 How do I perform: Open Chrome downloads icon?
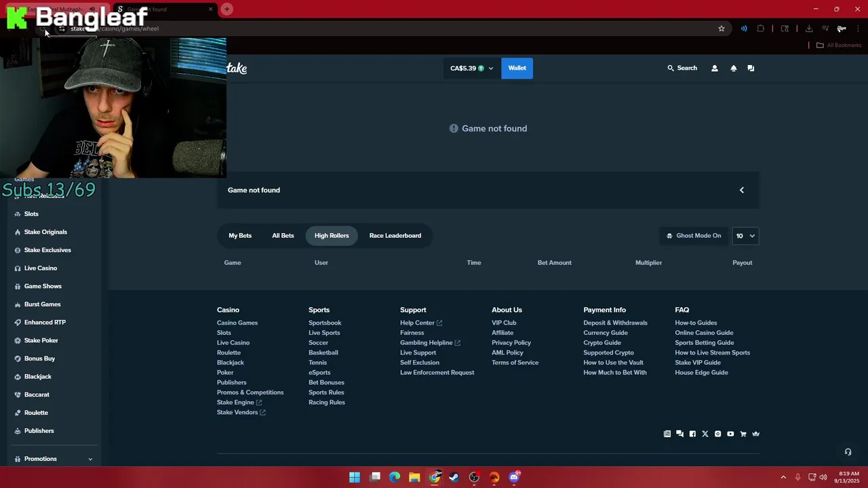[x=809, y=28]
